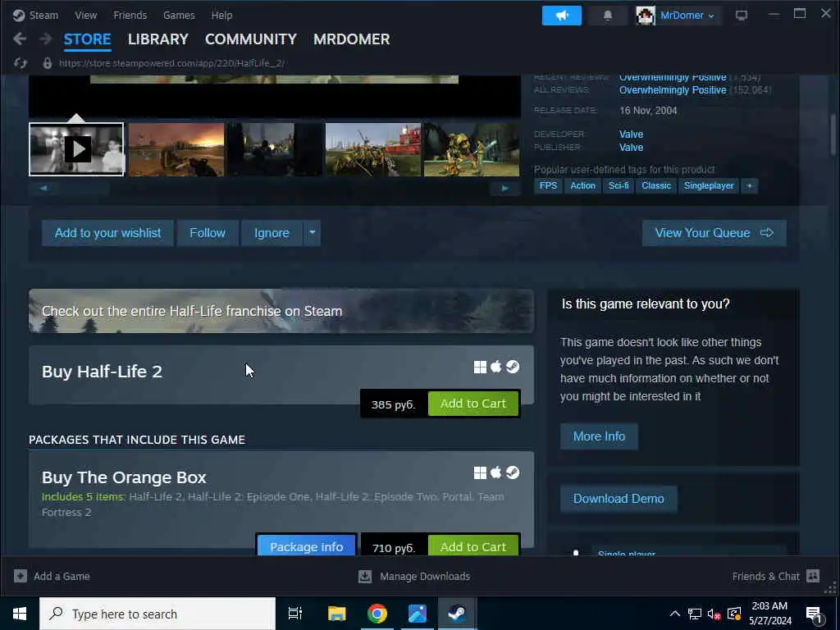Switch to the LIBRARY tab
Viewport: 840px width, 630px height.
(158, 39)
